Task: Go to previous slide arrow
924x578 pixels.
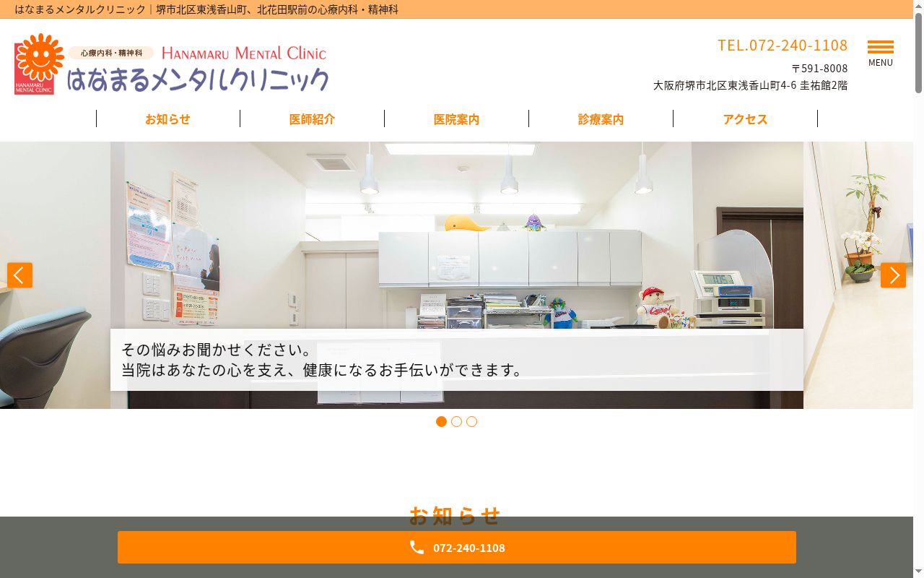Action: [x=19, y=275]
